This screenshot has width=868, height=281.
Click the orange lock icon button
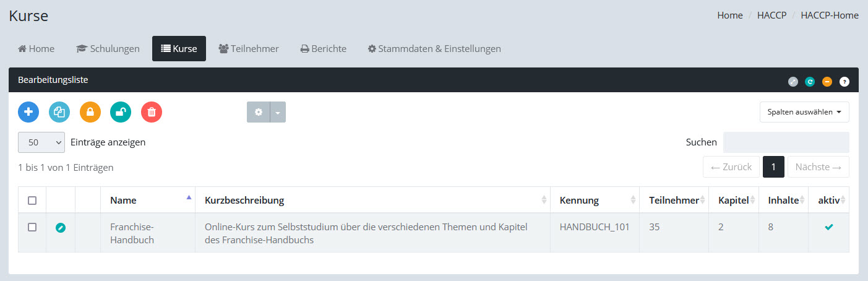[x=90, y=112]
